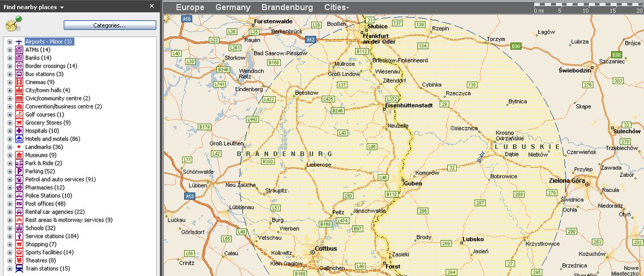Open the Categories... dialog button
Screen dimensions: 644x276
coord(110,25)
